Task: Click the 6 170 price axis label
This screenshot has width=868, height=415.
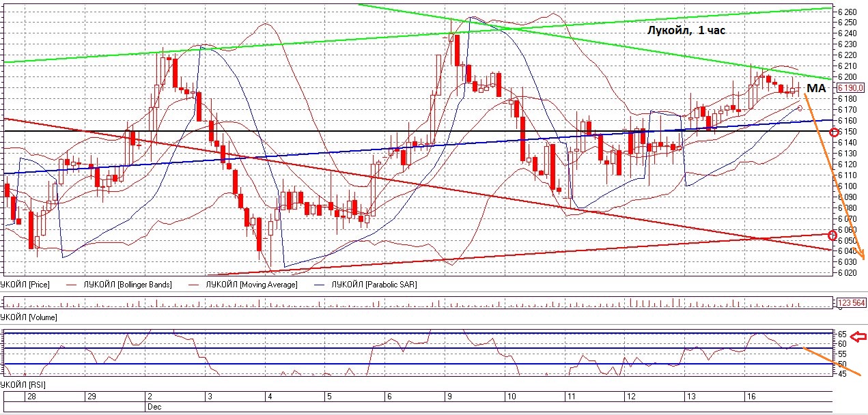Action: [x=847, y=110]
